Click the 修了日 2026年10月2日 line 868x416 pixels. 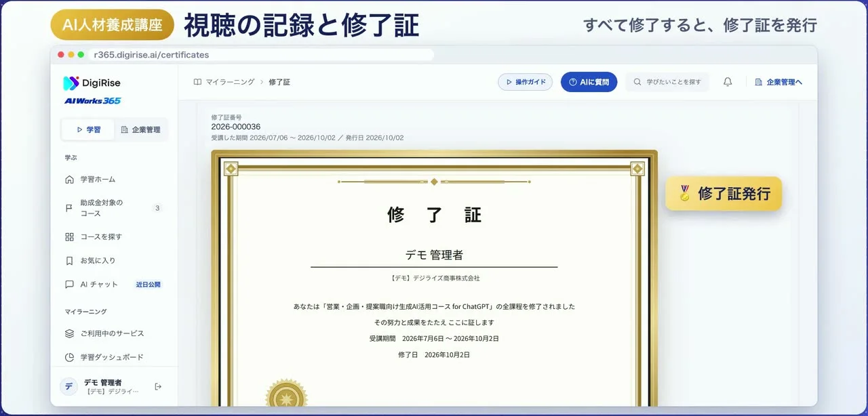[434, 354]
